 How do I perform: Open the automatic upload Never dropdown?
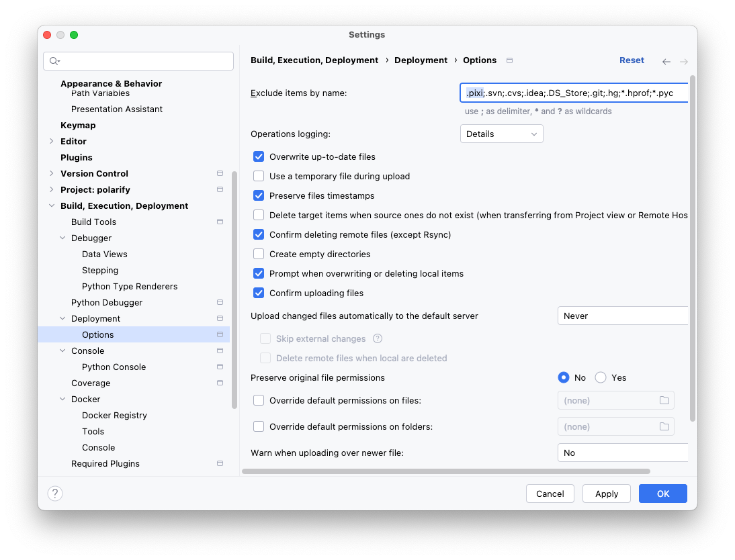click(x=623, y=316)
